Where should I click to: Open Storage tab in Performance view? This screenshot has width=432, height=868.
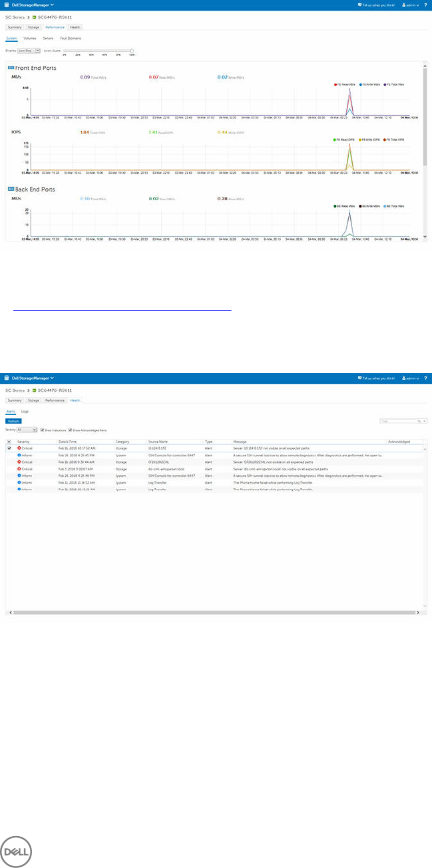pyautogui.click(x=33, y=27)
